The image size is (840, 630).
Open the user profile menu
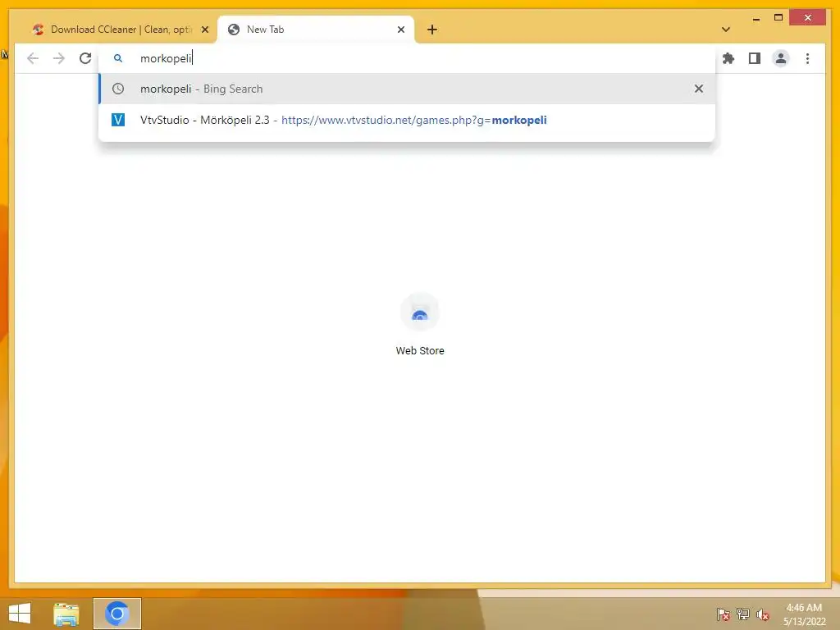781,58
